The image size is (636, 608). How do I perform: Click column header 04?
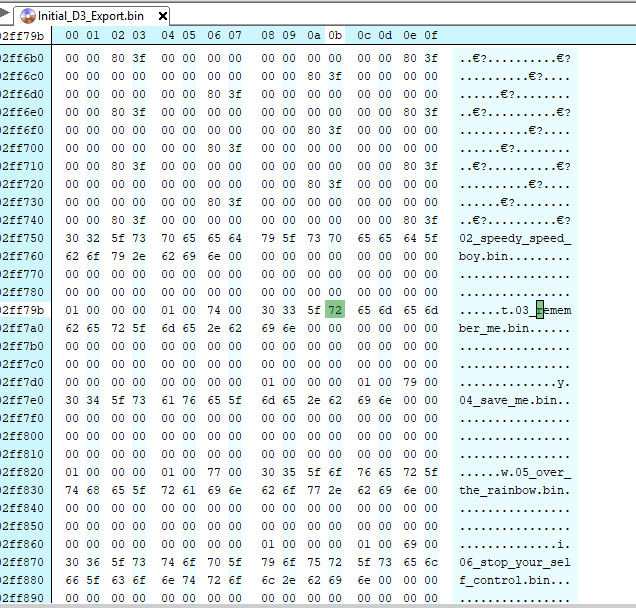point(168,35)
